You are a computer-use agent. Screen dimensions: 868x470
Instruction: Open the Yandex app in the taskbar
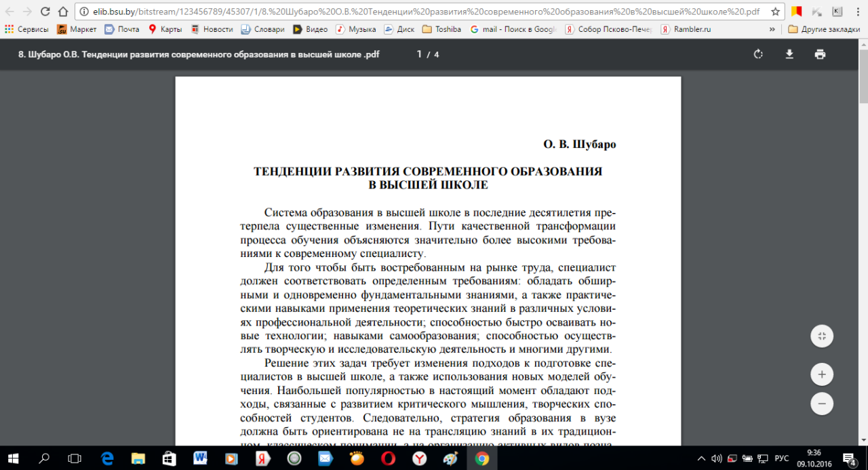click(263, 458)
